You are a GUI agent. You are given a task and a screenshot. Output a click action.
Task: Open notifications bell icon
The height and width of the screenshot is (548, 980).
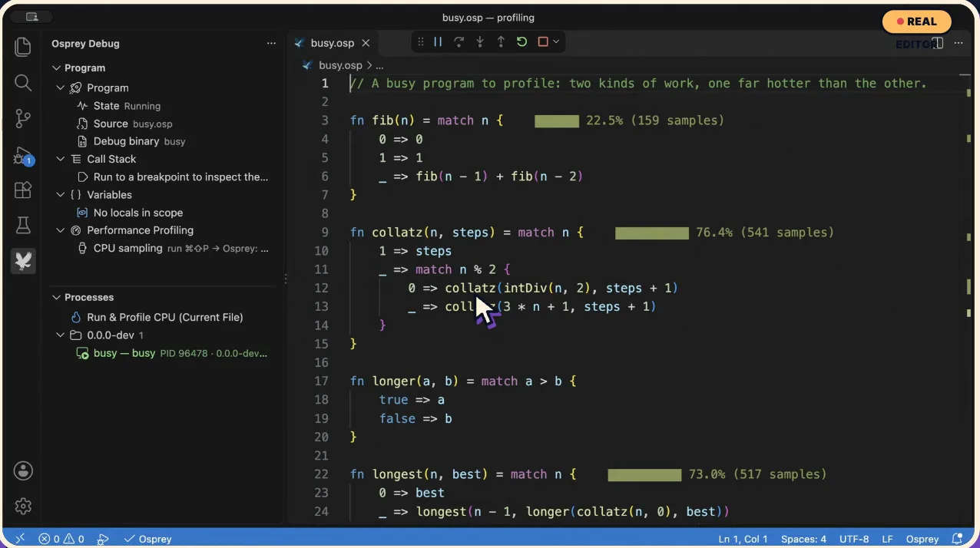(x=957, y=539)
